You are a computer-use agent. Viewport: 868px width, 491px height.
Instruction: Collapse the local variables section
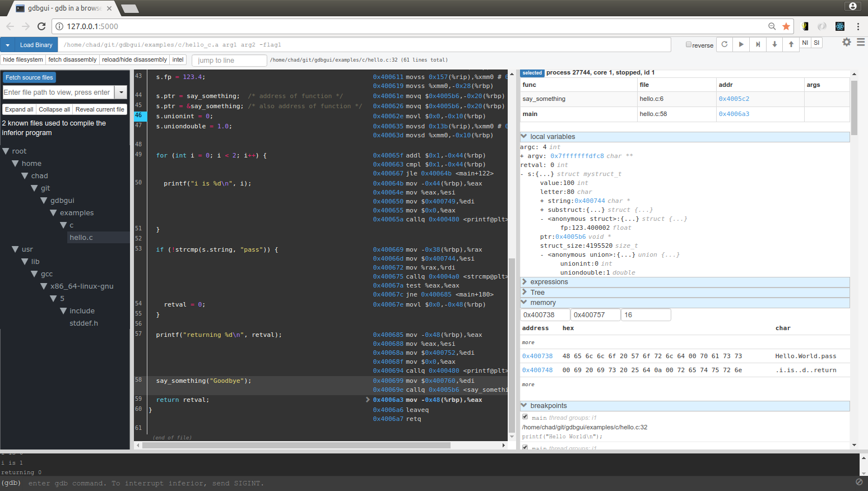(x=524, y=137)
